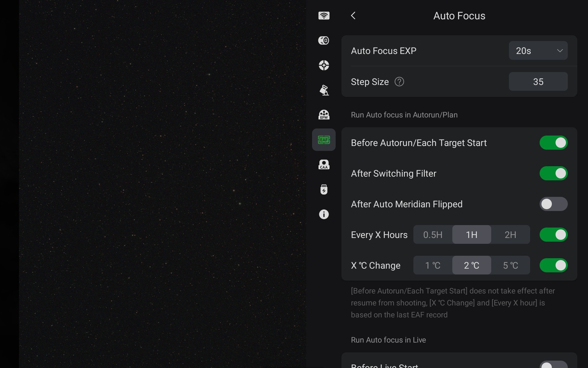
Task: Select 2 °C temperature change option
Action: coord(472,265)
